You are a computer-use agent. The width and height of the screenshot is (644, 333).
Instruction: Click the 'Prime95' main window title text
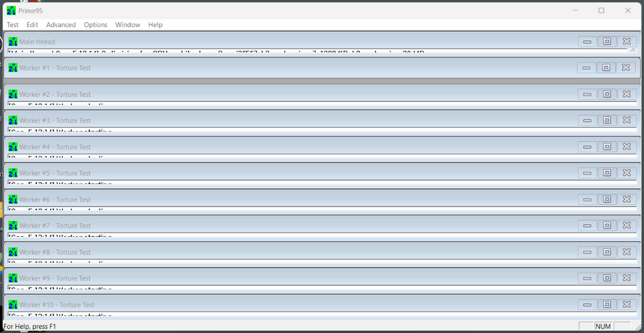coord(30,11)
